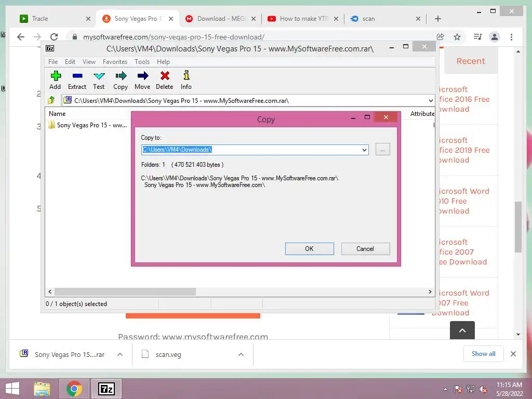Screen dimensions: 532x399
Task: Open the File menu
Action: point(53,62)
